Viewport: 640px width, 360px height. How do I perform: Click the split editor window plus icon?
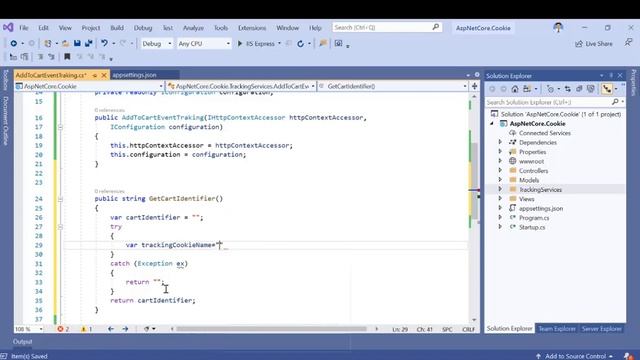(474, 86)
